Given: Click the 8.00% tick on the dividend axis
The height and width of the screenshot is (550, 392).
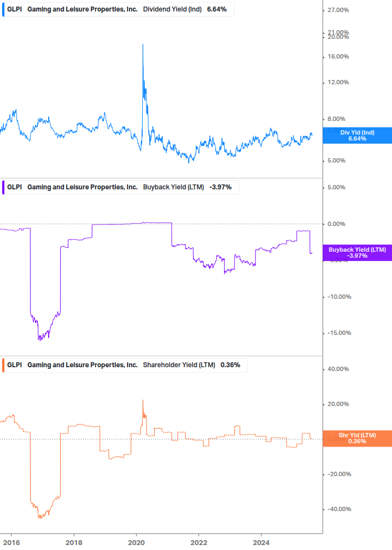Looking at the screenshot, I should [x=336, y=119].
